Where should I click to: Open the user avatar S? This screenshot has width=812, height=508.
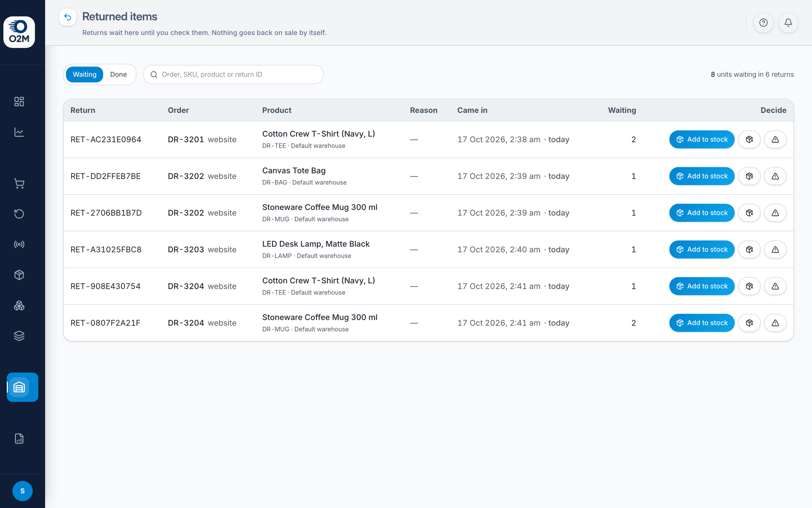22,491
